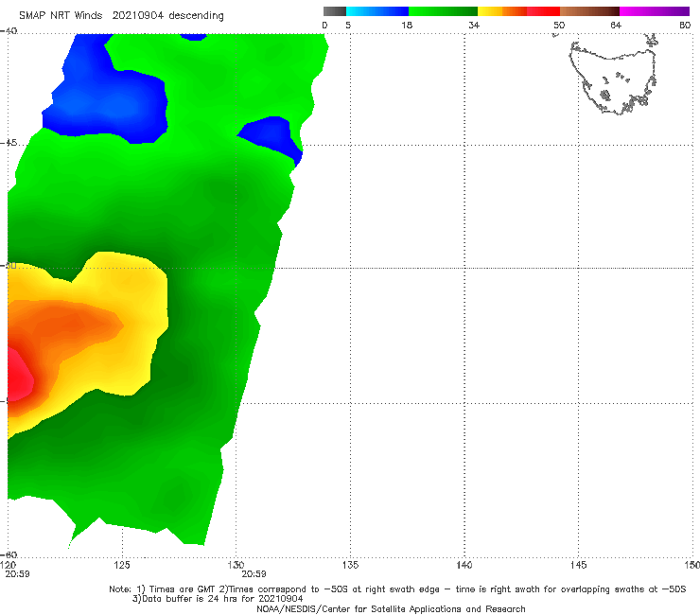
Task: Pick the magenta-purple 64–80 color bar segment
Action: click(x=655, y=11)
